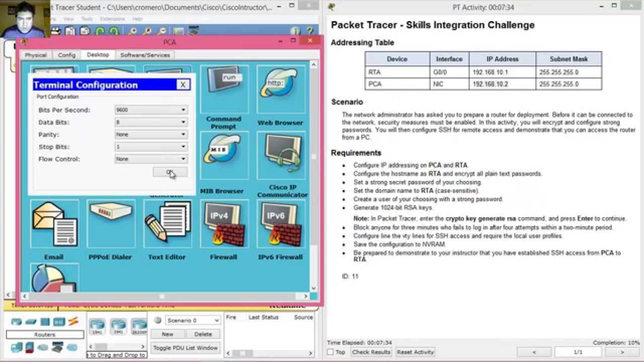Image resolution: width=644 pixels, height=362 pixels.
Task: Open the Email app
Action: 54,224
